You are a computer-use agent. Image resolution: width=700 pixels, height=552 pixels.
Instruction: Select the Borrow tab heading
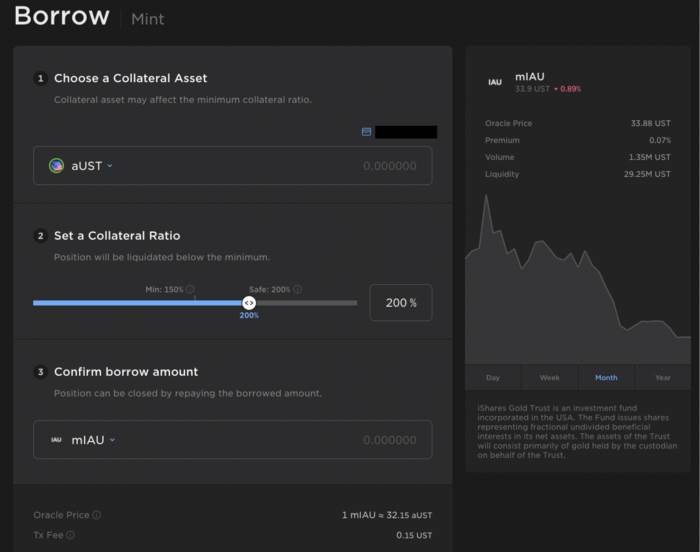coord(62,16)
